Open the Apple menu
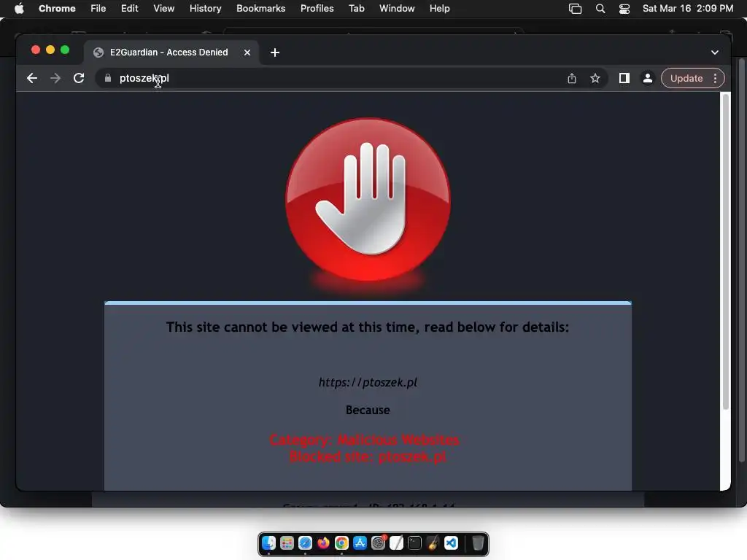 tap(19, 9)
